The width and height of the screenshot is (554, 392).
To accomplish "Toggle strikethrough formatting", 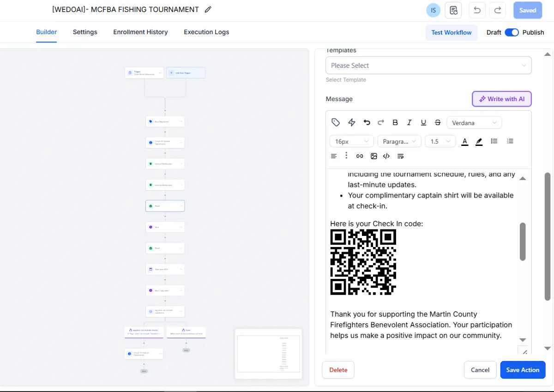I will pyautogui.click(x=438, y=122).
